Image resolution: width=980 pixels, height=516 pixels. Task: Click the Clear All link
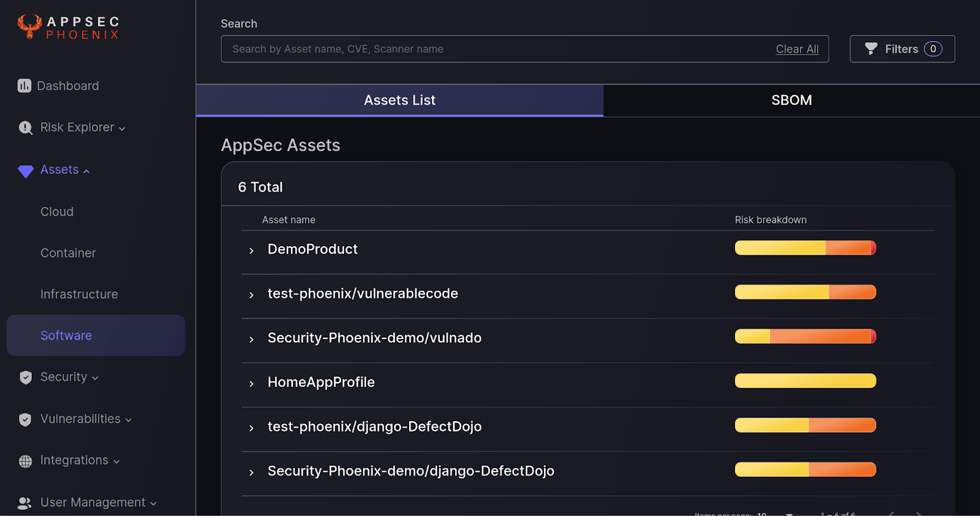[x=797, y=49]
